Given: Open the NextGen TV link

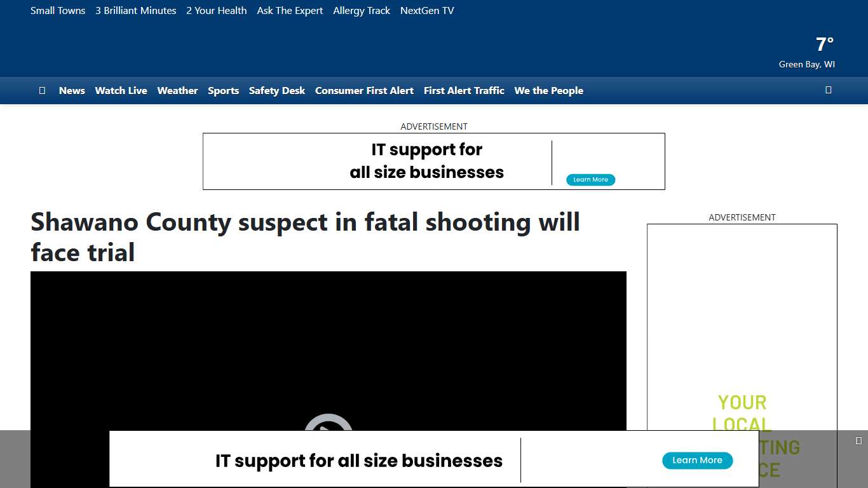Looking at the screenshot, I should tap(427, 11).
